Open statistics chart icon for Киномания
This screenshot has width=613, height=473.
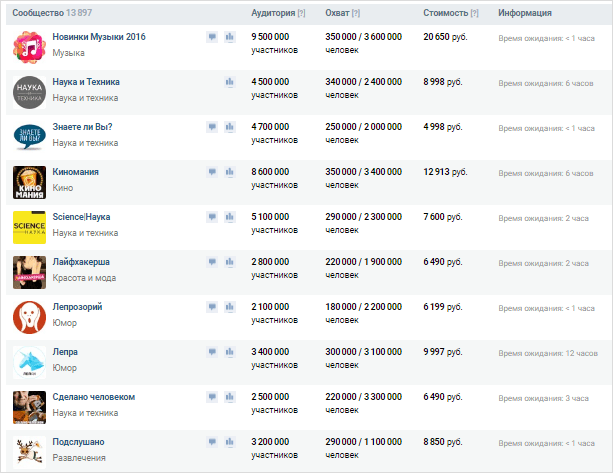tap(230, 172)
